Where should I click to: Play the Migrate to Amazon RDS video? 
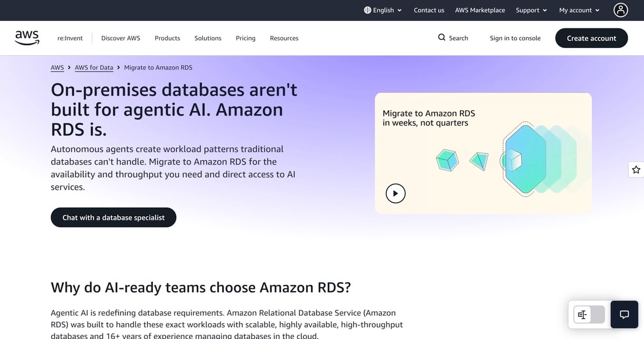(396, 193)
